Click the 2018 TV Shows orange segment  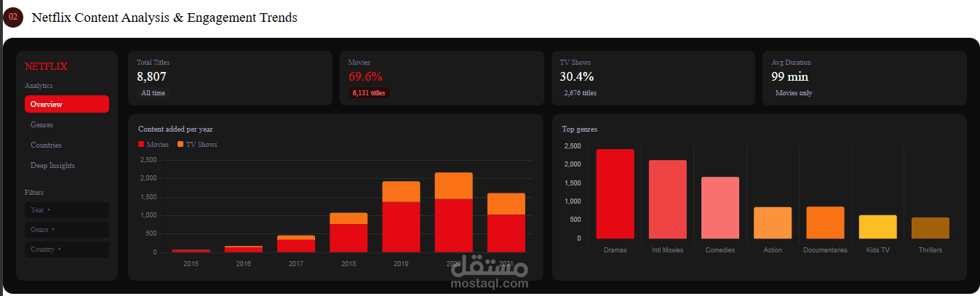pyautogui.click(x=348, y=218)
